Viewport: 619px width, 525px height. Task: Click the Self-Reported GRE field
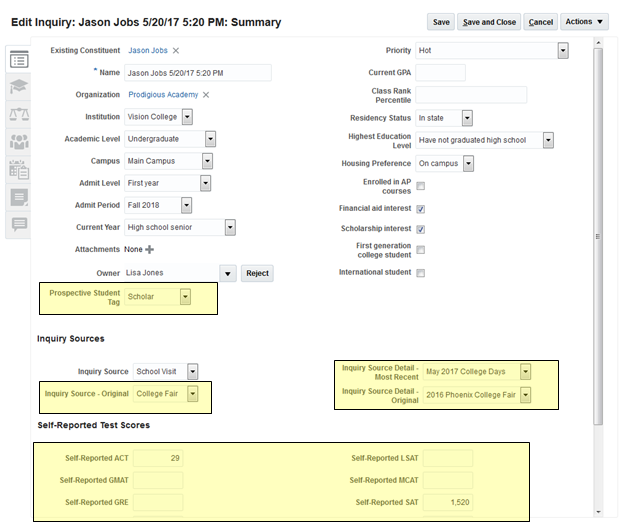click(x=158, y=502)
